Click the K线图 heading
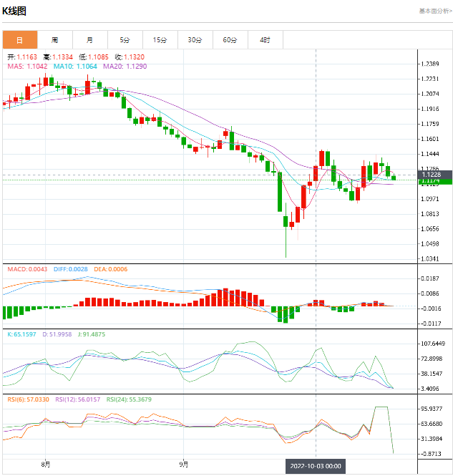Viewport: 453px width, 476px height. click(14, 11)
